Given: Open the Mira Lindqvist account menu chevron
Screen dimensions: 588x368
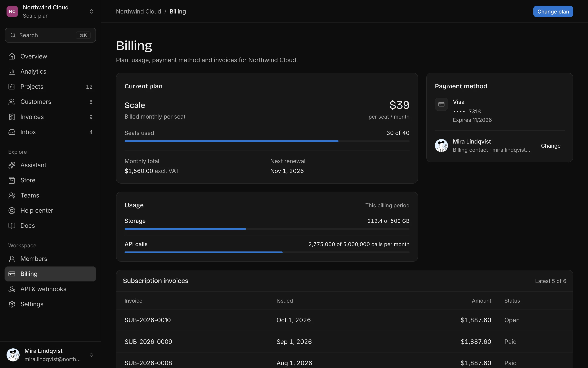Looking at the screenshot, I should pos(91,355).
